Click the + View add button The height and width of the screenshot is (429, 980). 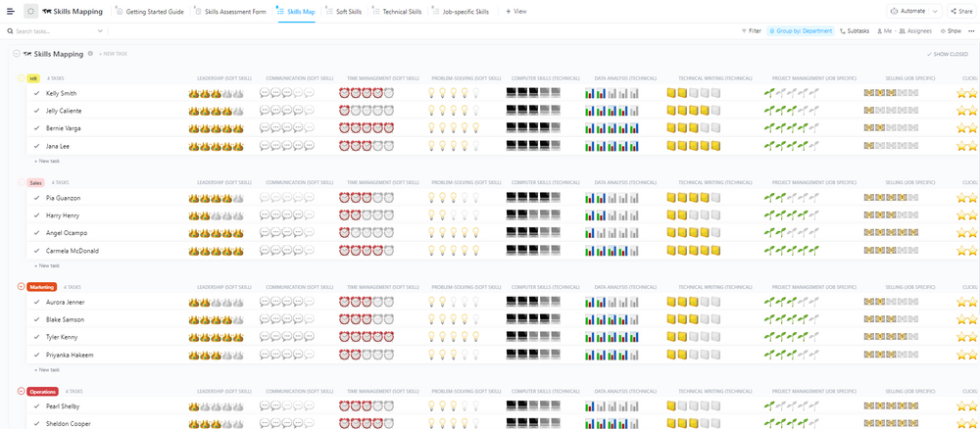click(515, 11)
